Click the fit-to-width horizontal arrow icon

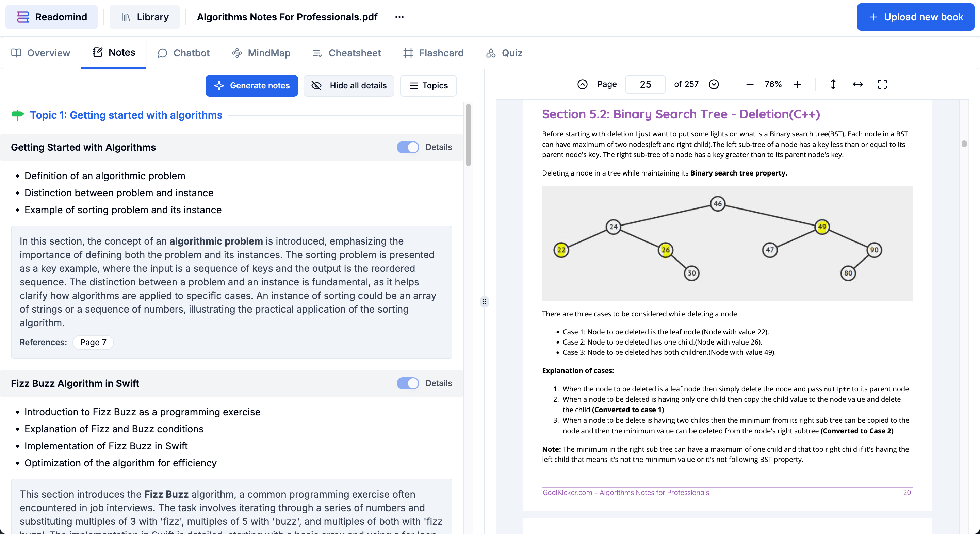pyautogui.click(x=857, y=84)
